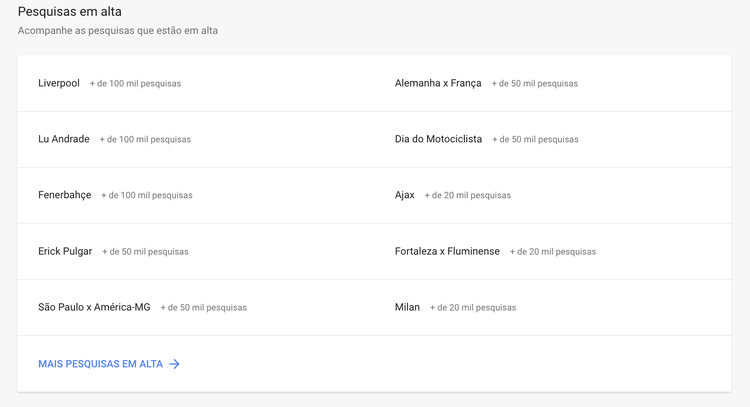Viewport: 750px width, 407px height.
Task: Select São Paulo x América-MG search
Action: click(x=94, y=307)
